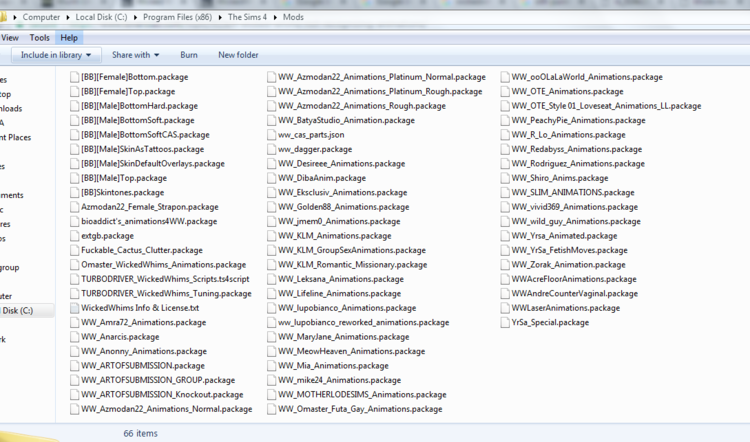
Task: Click file icon of WW_mike24_Animations.package
Action: [271, 380]
